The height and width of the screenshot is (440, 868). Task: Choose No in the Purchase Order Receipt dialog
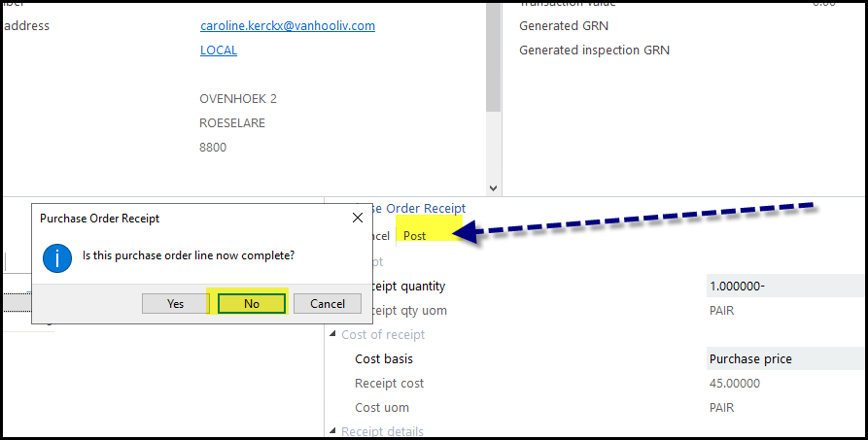click(x=252, y=304)
